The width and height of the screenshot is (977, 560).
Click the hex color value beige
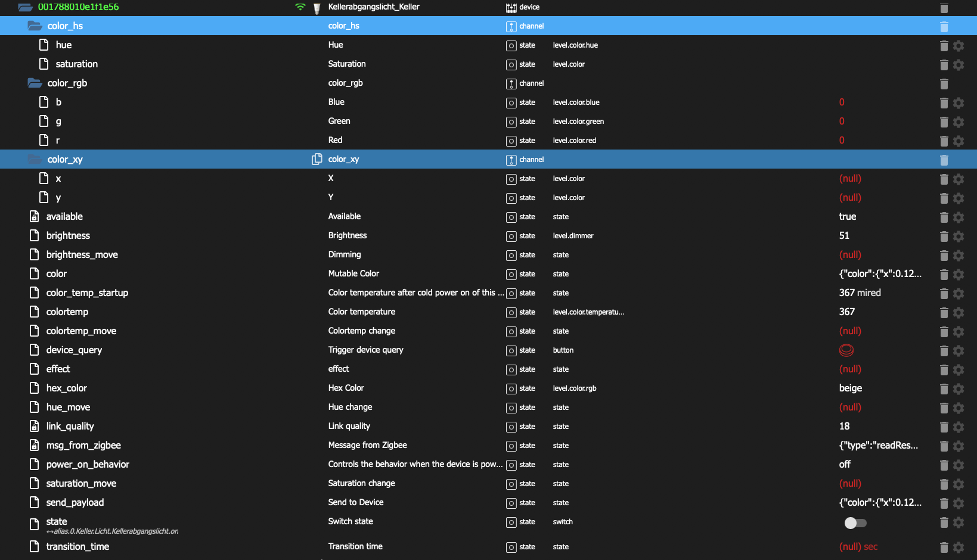[x=850, y=388]
